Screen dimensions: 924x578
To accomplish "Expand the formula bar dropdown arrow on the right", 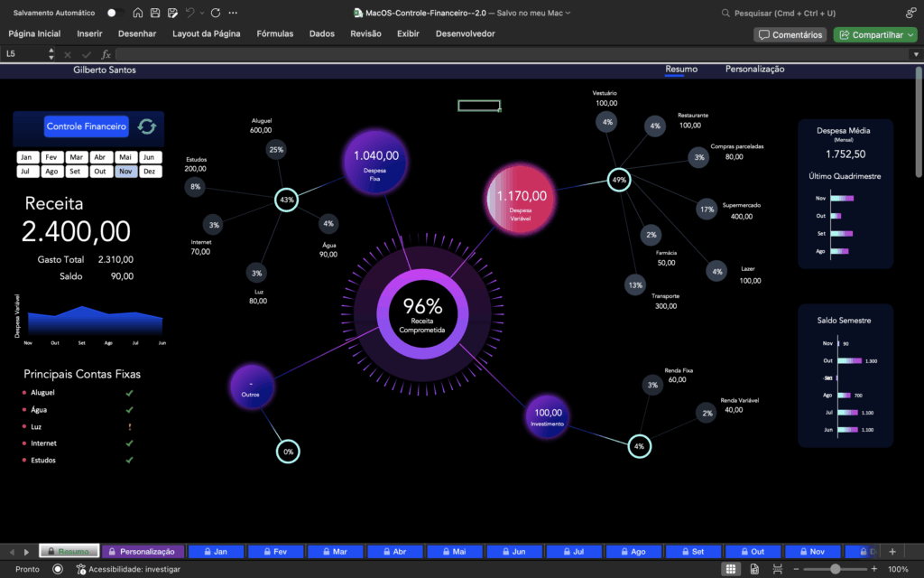I will click(x=914, y=54).
